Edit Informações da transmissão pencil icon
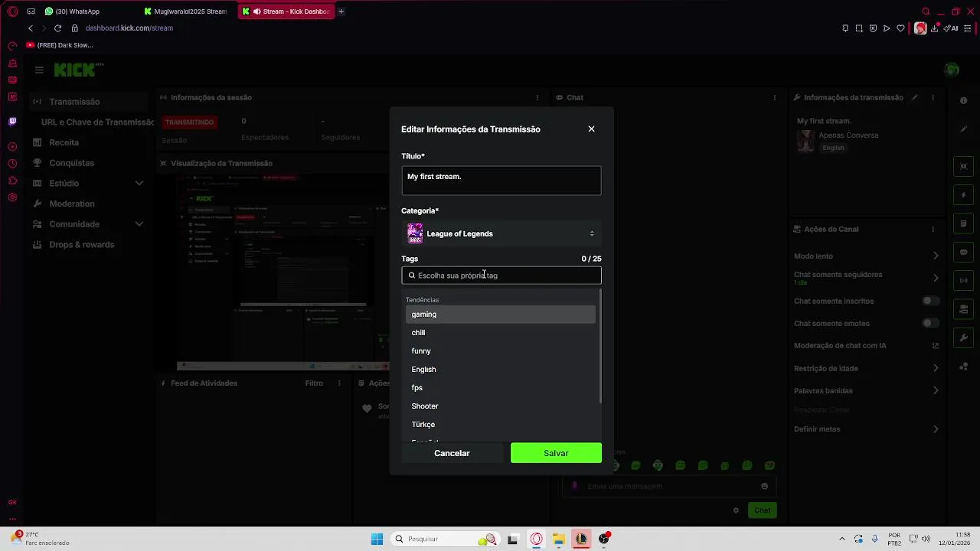This screenshot has width=980, height=551. click(914, 98)
